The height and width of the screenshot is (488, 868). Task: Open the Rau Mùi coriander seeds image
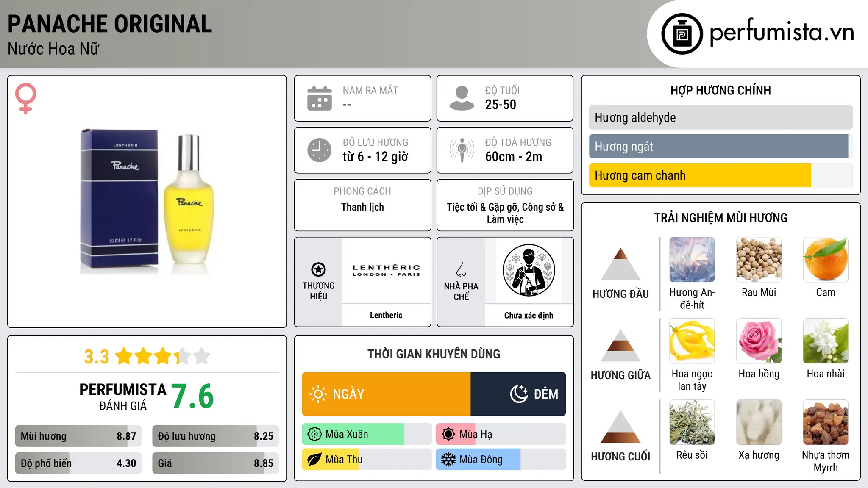point(759,259)
